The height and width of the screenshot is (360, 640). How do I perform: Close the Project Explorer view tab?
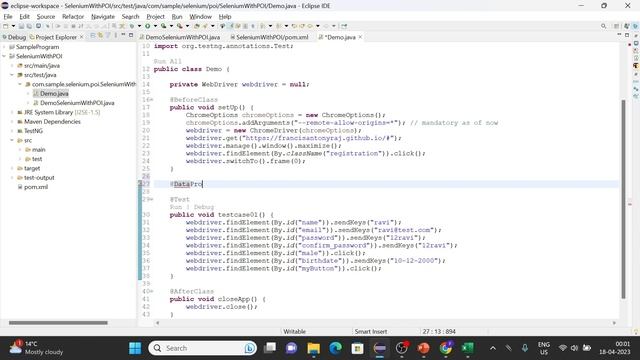[x=81, y=37]
